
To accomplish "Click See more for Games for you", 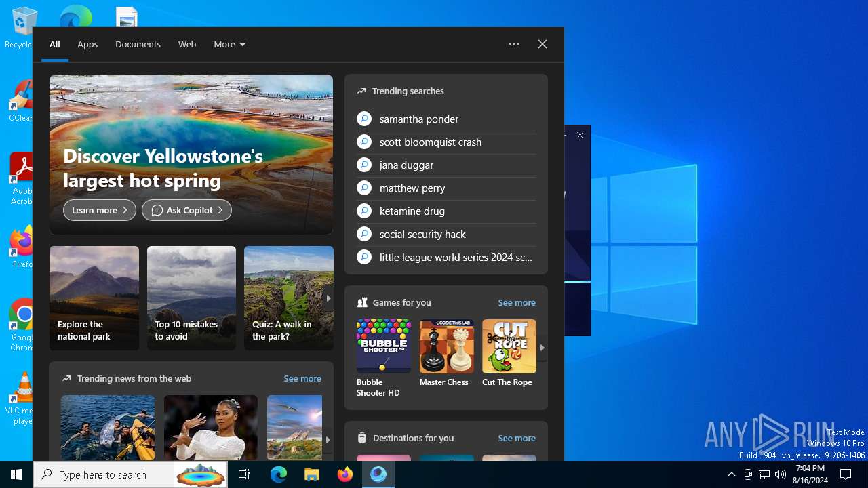I will pos(517,302).
